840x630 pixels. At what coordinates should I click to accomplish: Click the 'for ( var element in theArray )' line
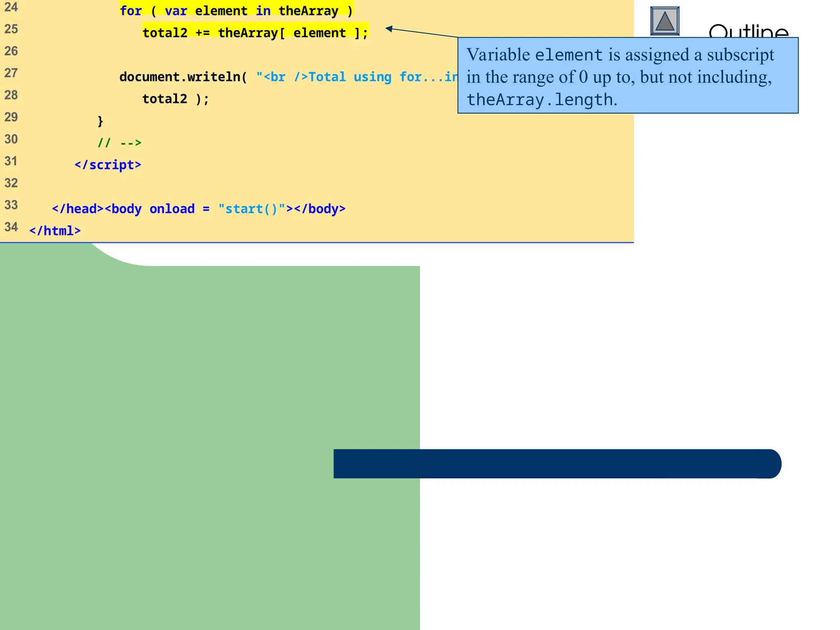236,11
